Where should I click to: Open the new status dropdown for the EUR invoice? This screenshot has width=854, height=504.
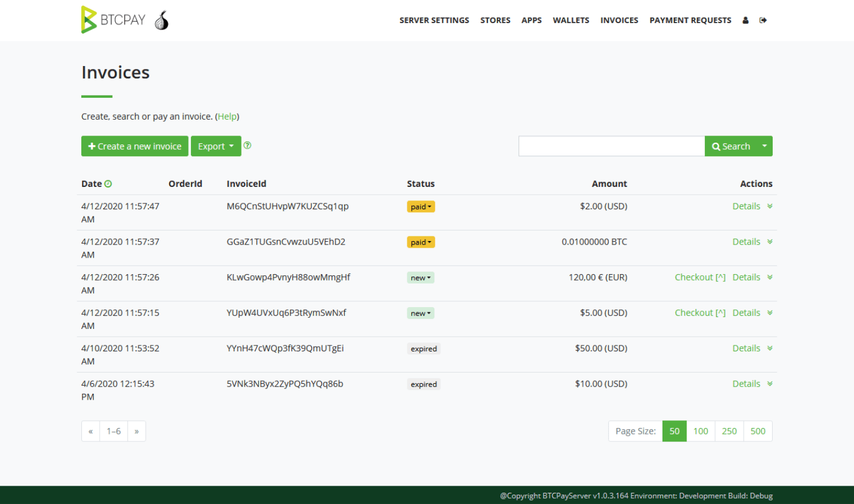pos(420,277)
